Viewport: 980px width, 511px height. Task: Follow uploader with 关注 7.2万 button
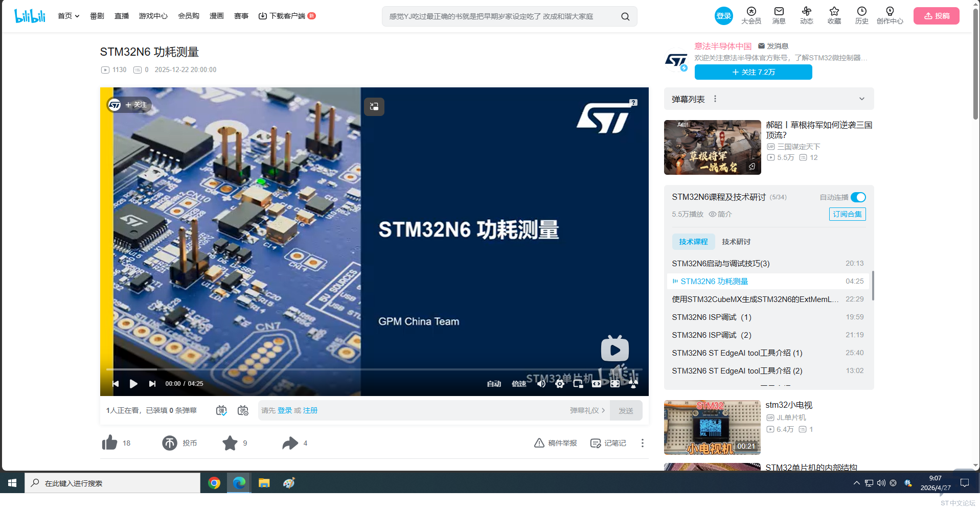coord(754,72)
